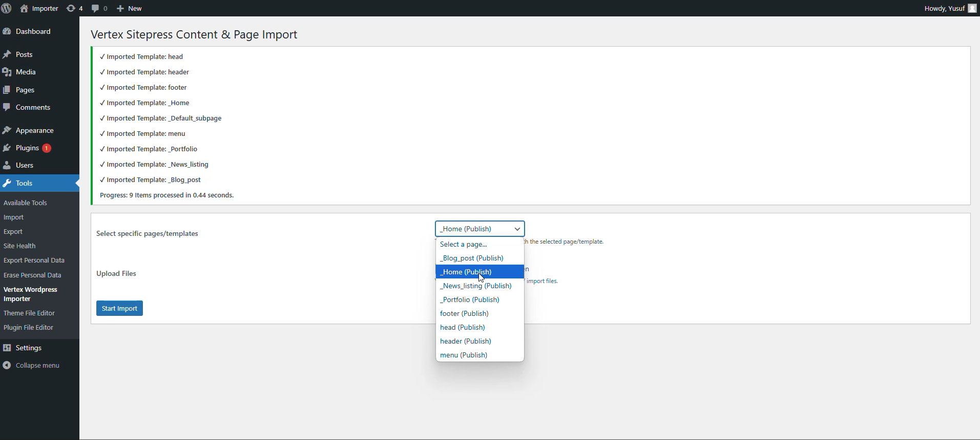Choose footer (Publish) option

point(480,314)
